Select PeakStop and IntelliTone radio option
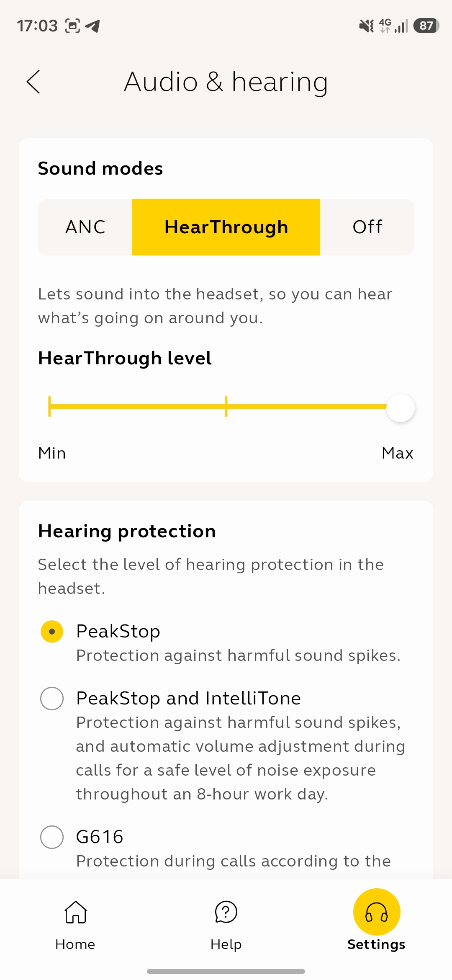This screenshot has width=452, height=980. pos(52,699)
